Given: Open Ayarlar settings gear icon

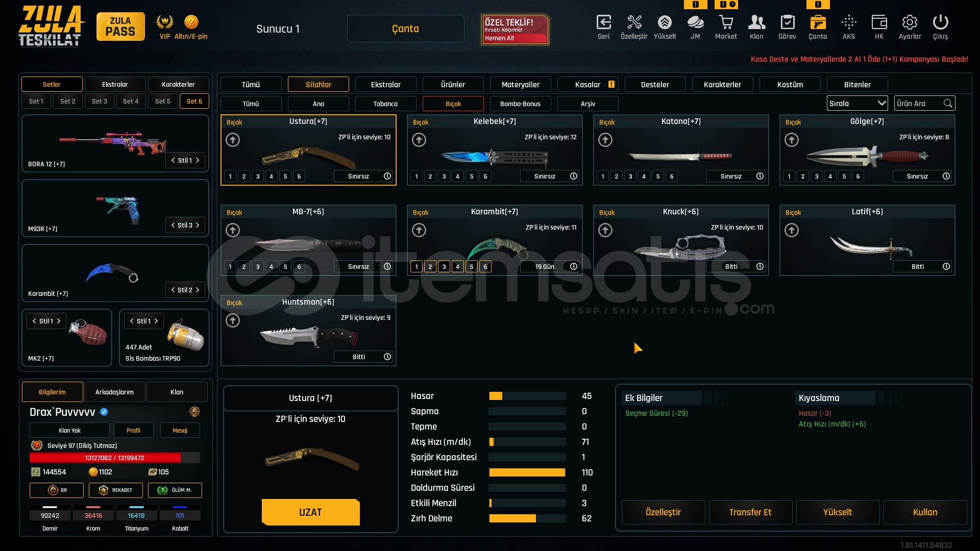Looking at the screenshot, I should 910,23.
